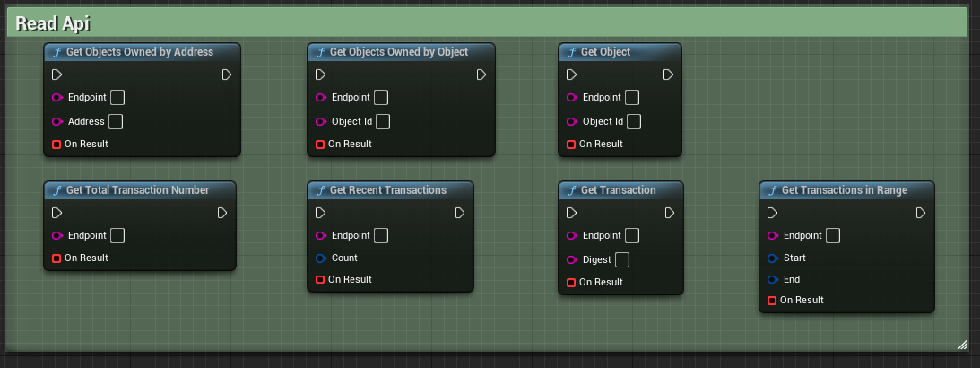Select the Get Total Transaction Number node title

click(138, 190)
